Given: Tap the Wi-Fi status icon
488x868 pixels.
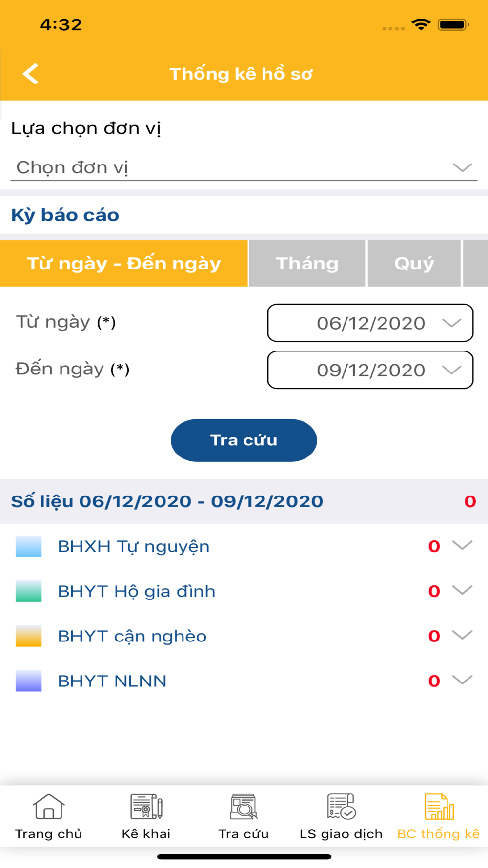Looking at the screenshot, I should (421, 24).
